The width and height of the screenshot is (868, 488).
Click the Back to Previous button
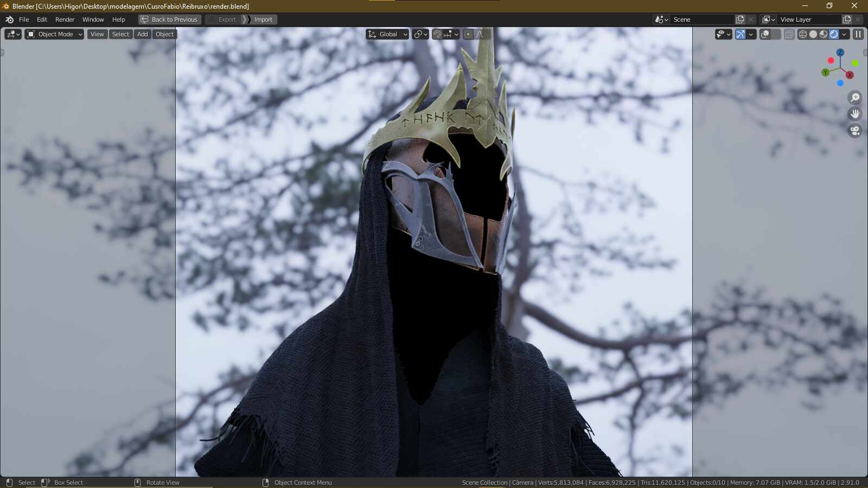pos(169,20)
